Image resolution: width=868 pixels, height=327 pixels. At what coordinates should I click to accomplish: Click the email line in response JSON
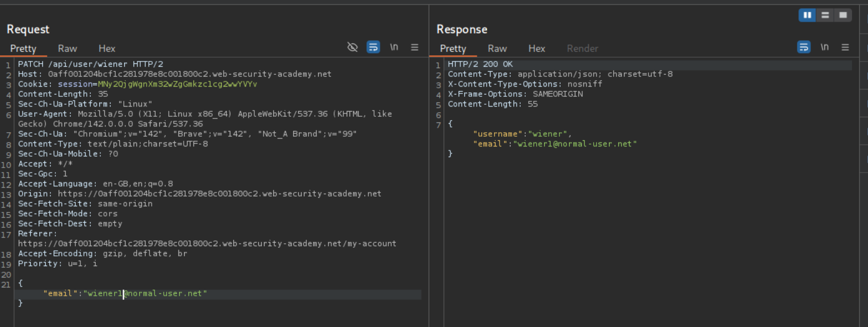point(555,144)
